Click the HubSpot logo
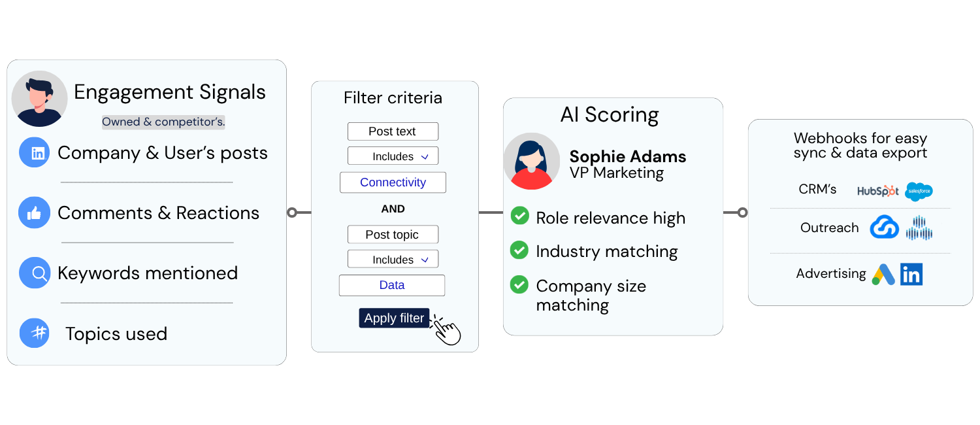Viewport: 980px width, 425px height. 878,190
